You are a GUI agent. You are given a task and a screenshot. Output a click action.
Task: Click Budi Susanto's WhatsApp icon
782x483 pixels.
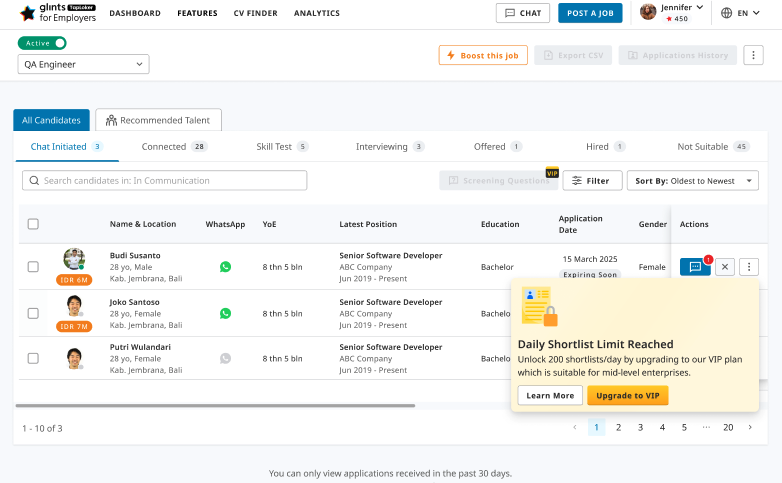pyautogui.click(x=225, y=267)
